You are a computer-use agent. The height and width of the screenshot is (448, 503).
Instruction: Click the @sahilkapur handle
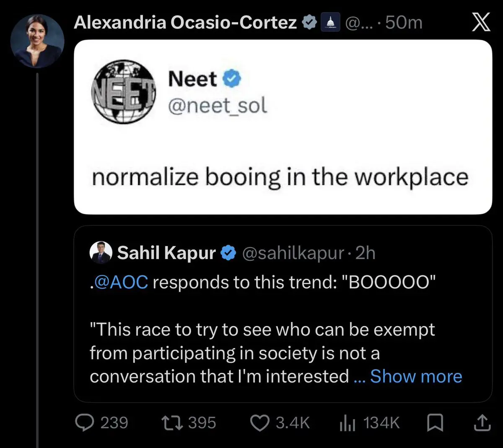pos(293,253)
